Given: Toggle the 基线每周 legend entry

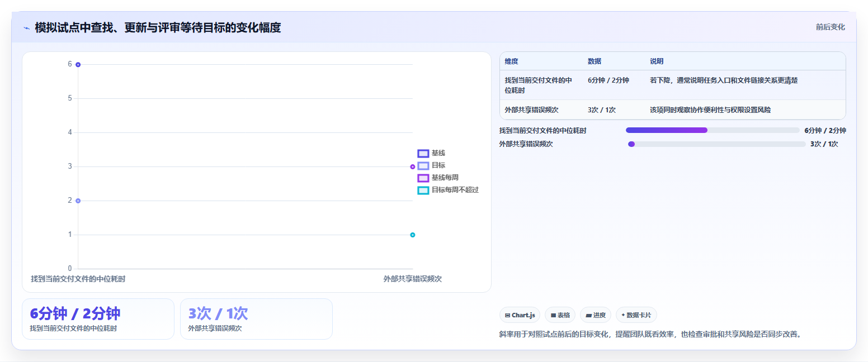Looking at the screenshot, I should (438, 178).
